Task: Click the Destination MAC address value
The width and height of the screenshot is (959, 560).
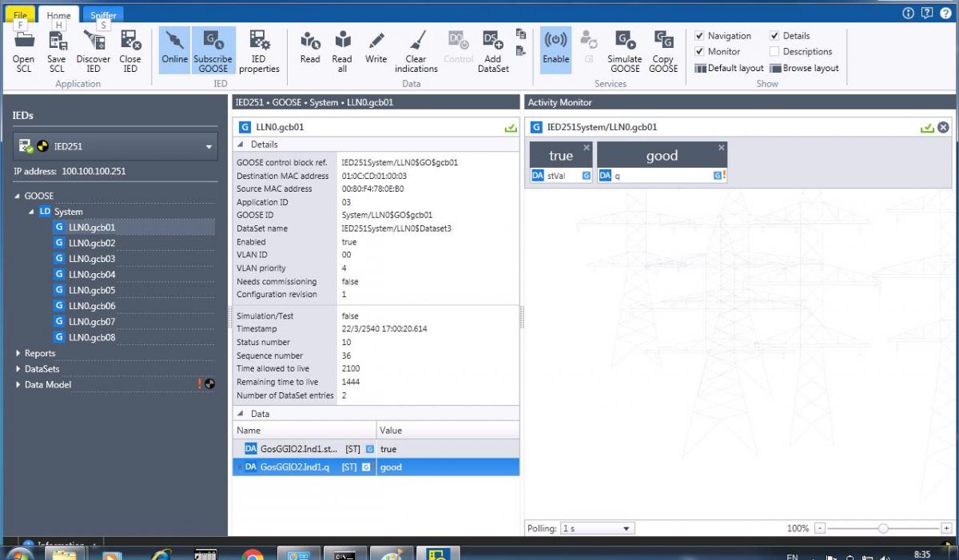Action: [374, 176]
